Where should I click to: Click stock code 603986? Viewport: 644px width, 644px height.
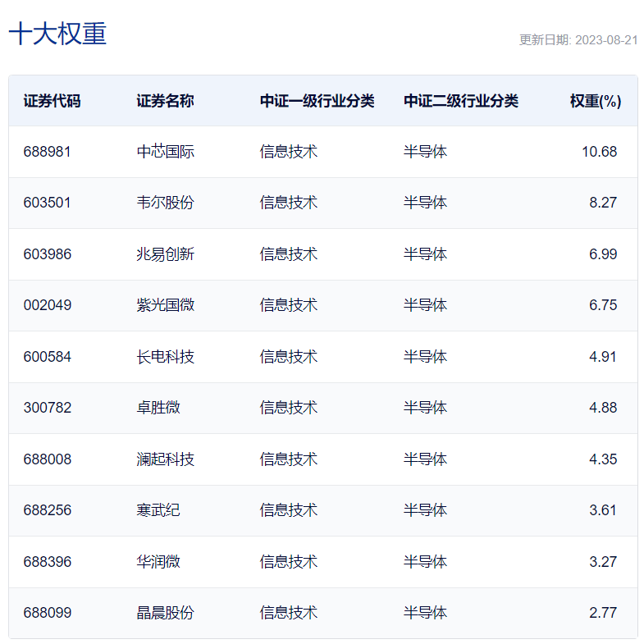pyautogui.click(x=47, y=254)
